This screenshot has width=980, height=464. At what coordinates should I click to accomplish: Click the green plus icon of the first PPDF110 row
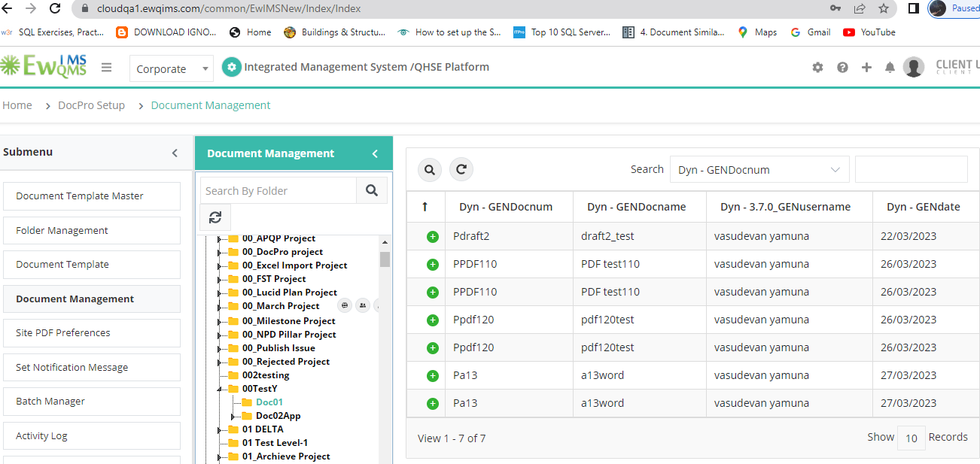[x=433, y=265]
